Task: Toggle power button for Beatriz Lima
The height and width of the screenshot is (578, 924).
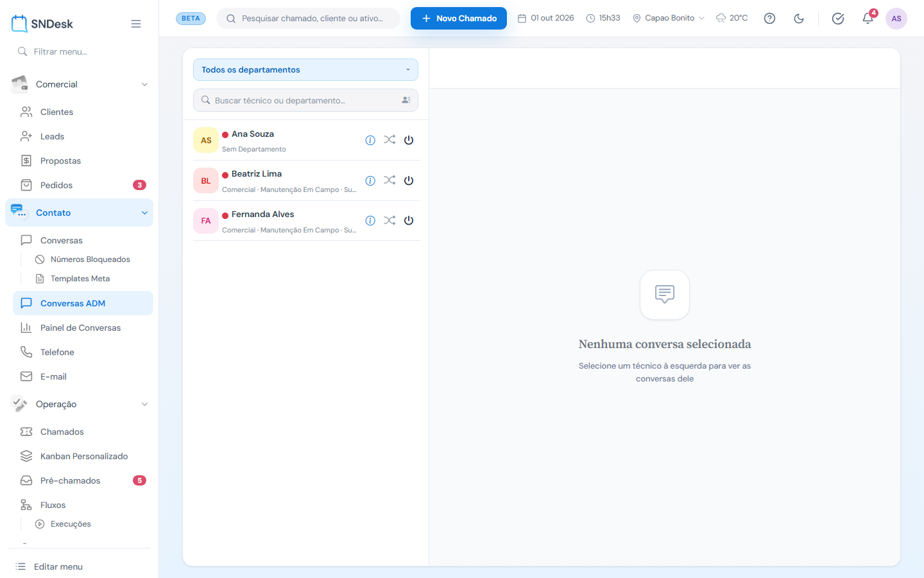Action: tap(409, 180)
